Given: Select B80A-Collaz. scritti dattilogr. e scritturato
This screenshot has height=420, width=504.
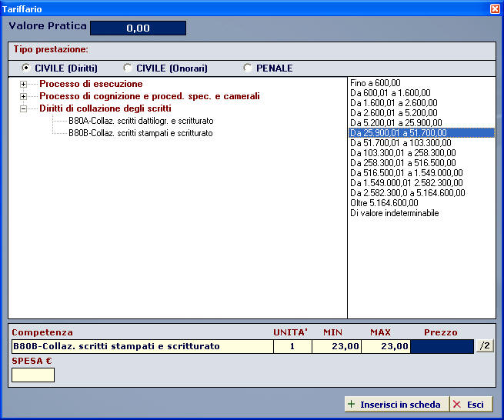Looking at the screenshot, I should (x=141, y=121).
